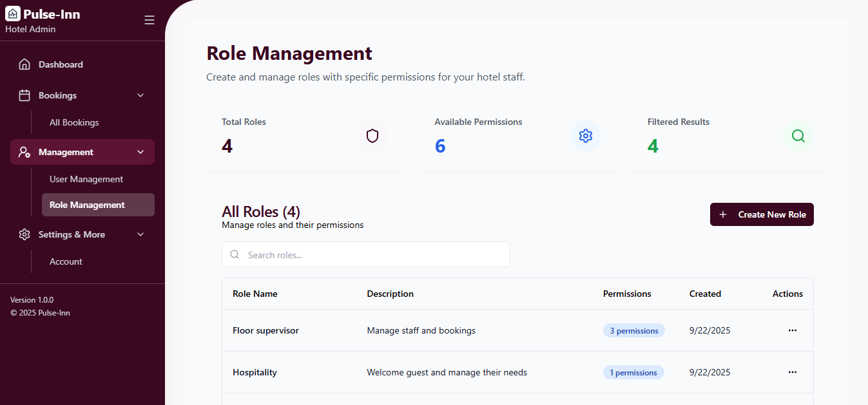
Task: Select the Dashboard house icon
Action: (24, 64)
